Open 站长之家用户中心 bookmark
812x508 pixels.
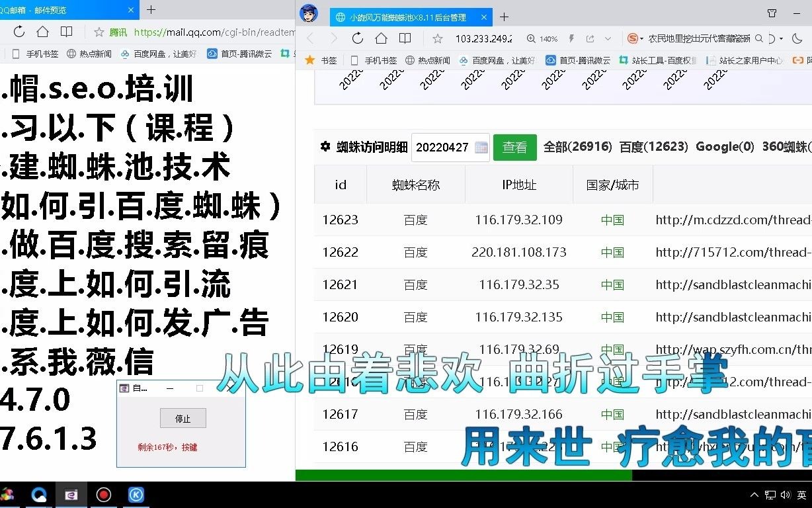[745, 60]
